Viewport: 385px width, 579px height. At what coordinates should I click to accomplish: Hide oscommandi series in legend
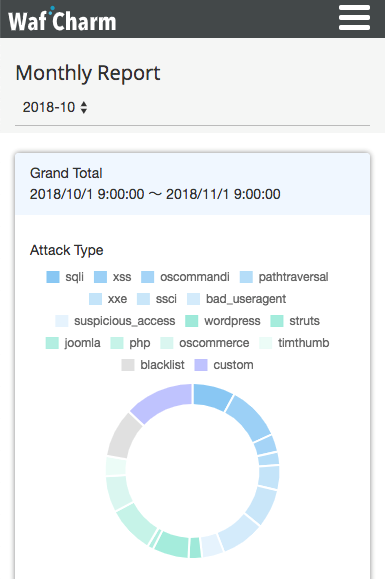(185, 277)
